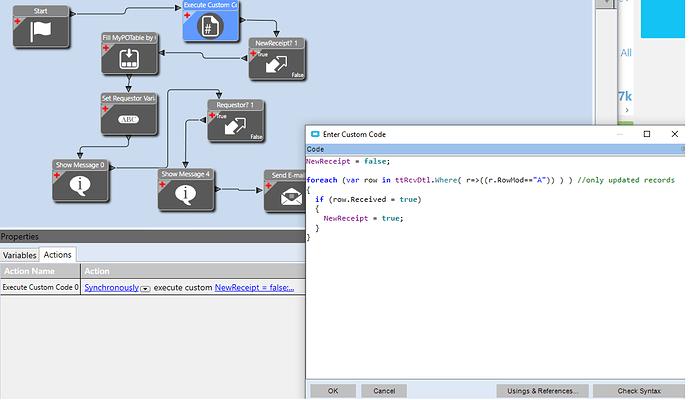Image resolution: width=690 pixels, height=400 pixels.
Task: Click the NewReceipt = false code line
Action: 348,161
